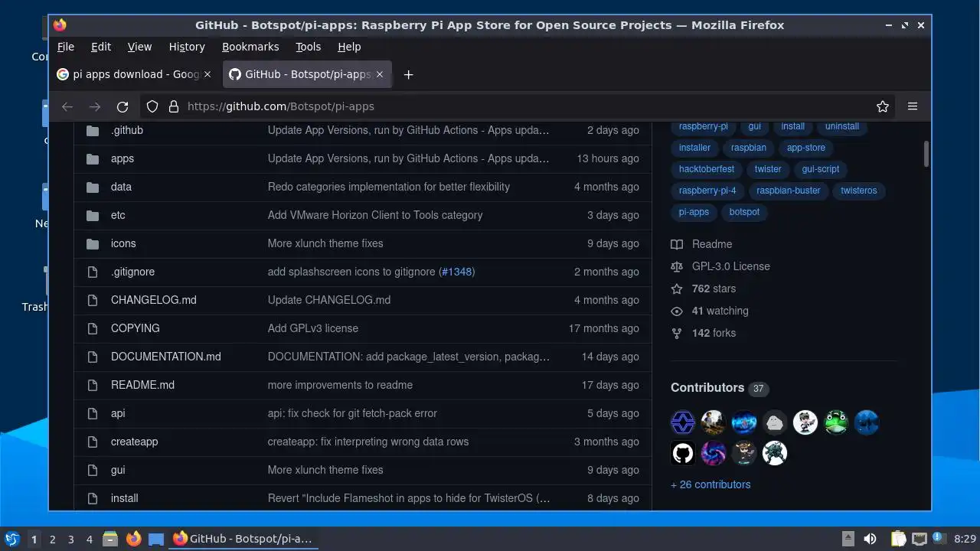Viewport: 980px width, 551px height.
Task: Open the Bookmarks menu
Action: coord(250,47)
